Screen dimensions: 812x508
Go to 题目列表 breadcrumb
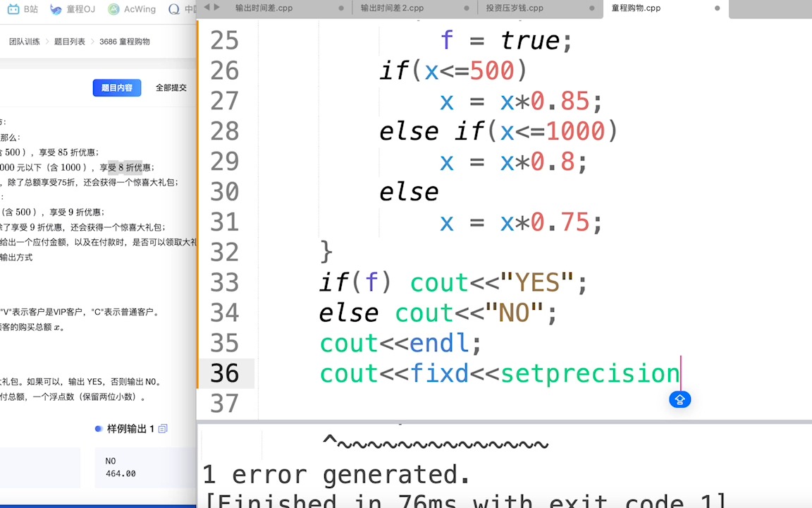pos(69,42)
